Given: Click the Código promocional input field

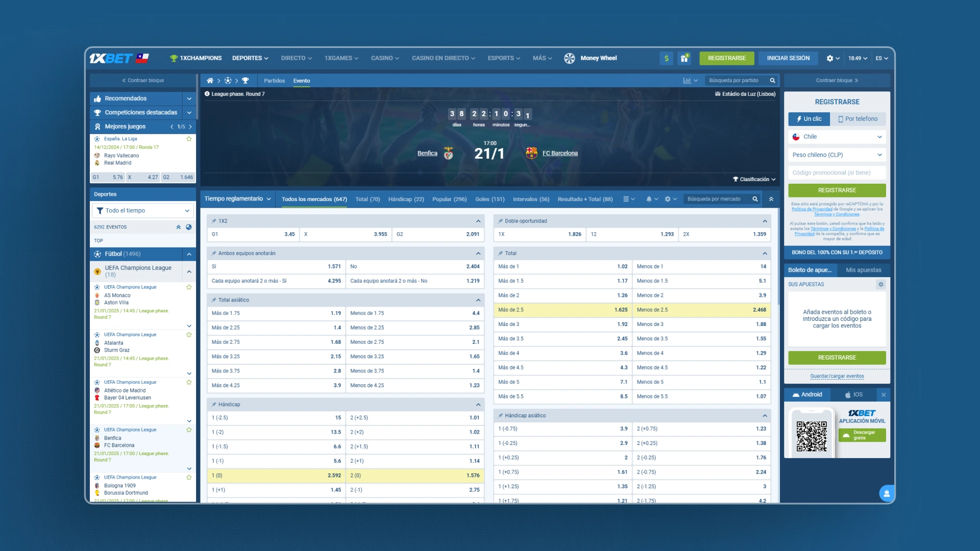Looking at the screenshot, I should pos(837,173).
